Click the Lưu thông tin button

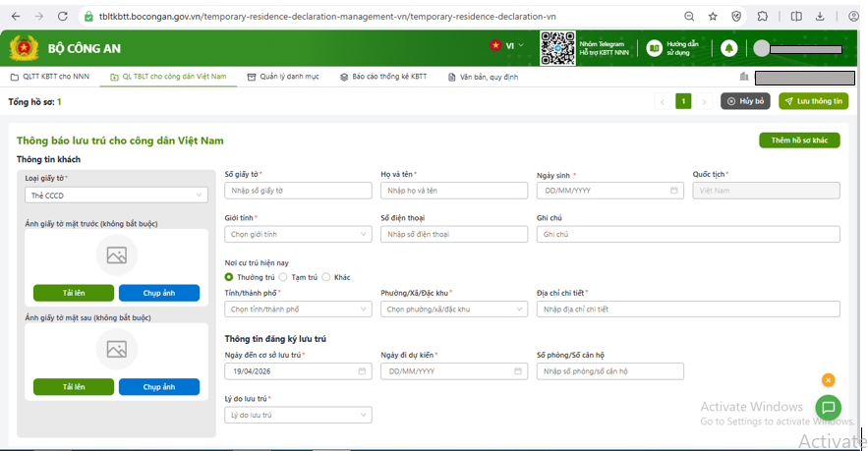point(813,101)
